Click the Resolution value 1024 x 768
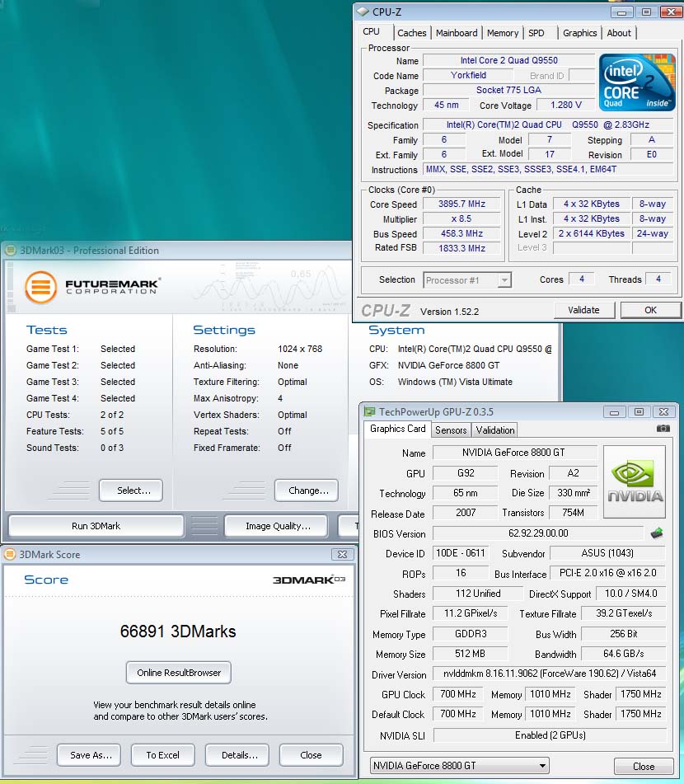Screen dimensions: 684x784 (300, 349)
